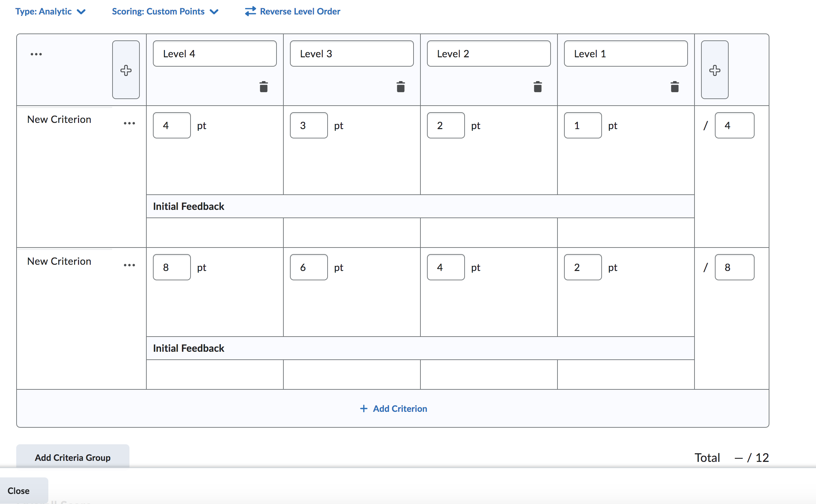This screenshot has width=816, height=504.
Task: Click Add Criterion
Action: pyautogui.click(x=393, y=409)
